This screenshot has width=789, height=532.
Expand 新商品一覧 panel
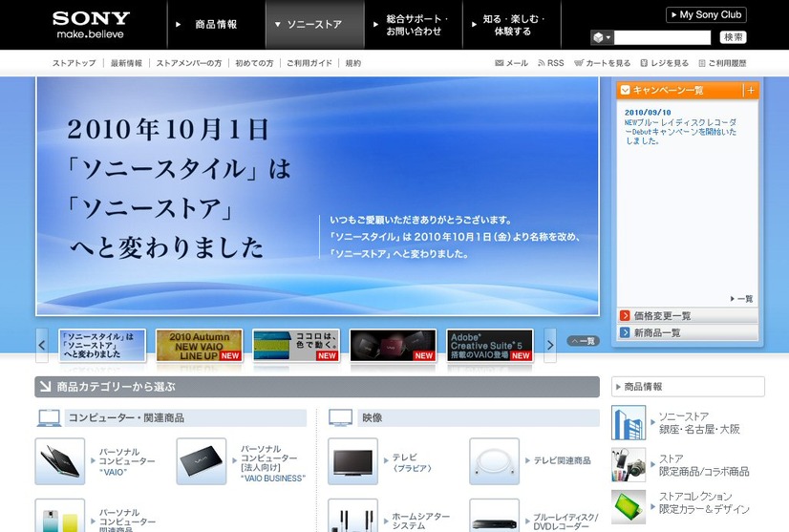coord(688,332)
